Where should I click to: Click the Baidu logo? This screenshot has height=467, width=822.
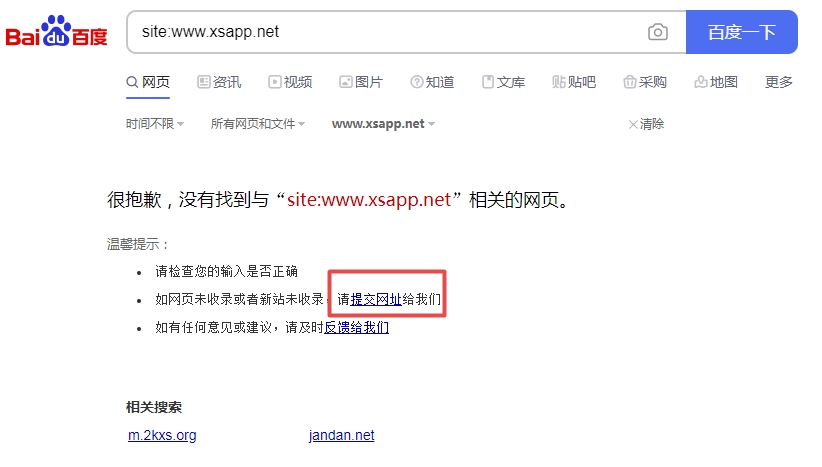pyautogui.click(x=56, y=34)
